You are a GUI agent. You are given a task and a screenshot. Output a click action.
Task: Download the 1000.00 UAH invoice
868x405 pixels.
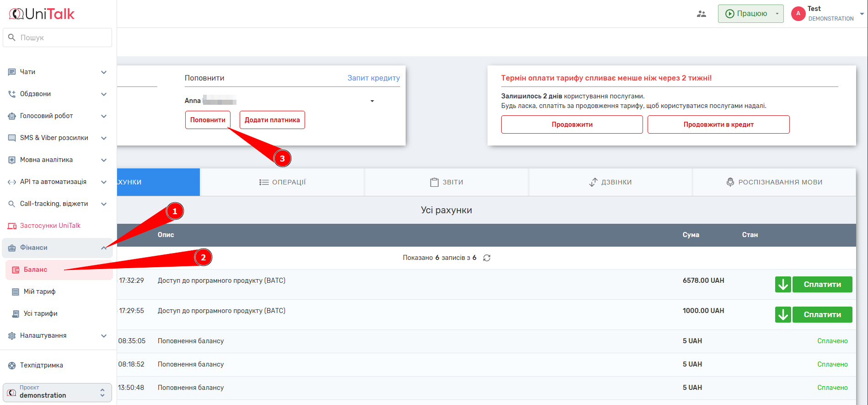point(782,314)
